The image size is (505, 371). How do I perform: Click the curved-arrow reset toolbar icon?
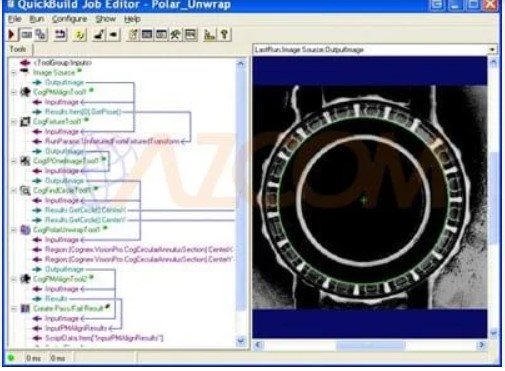pyautogui.click(x=60, y=34)
